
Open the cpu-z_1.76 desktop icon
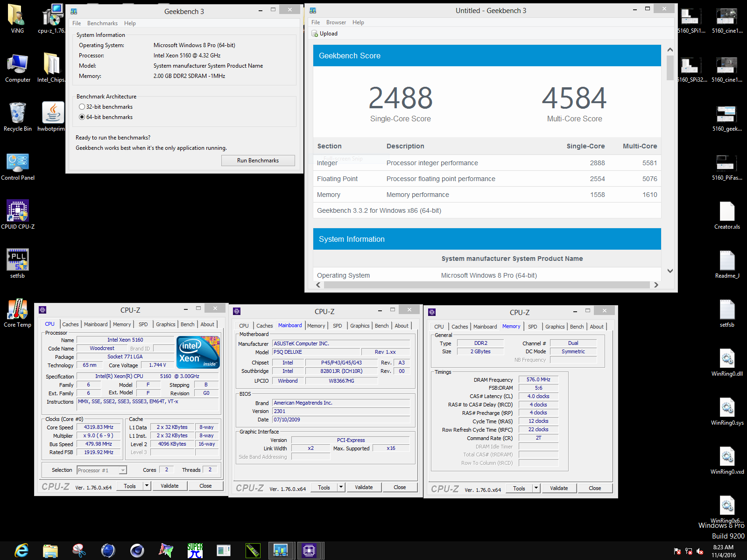51,19
